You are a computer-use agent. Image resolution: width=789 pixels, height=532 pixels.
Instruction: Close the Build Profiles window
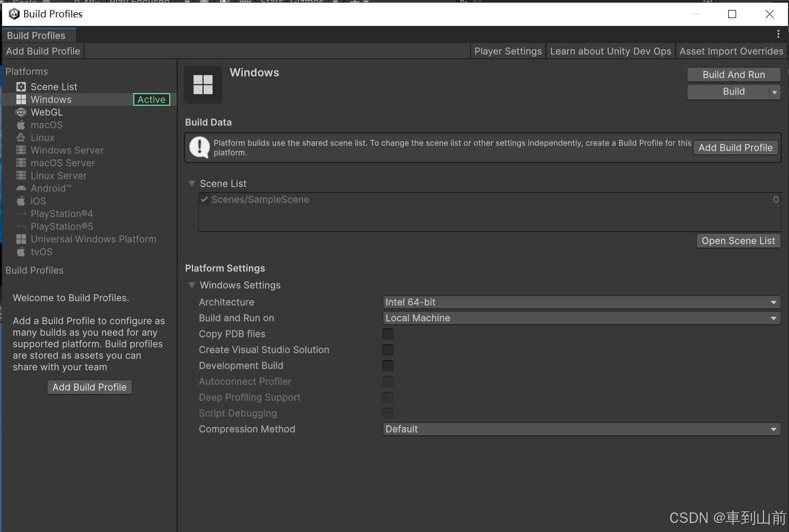pos(769,14)
